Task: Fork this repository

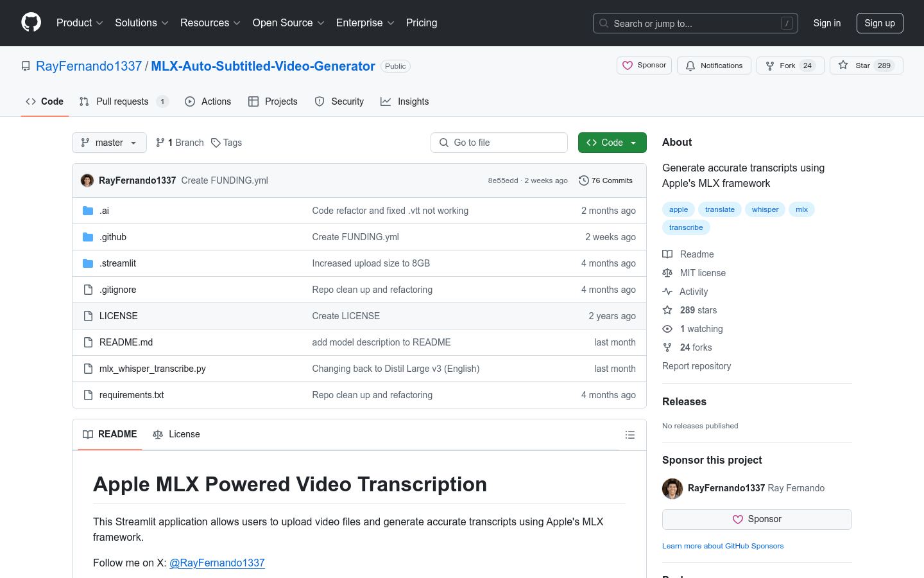Action: [791, 66]
